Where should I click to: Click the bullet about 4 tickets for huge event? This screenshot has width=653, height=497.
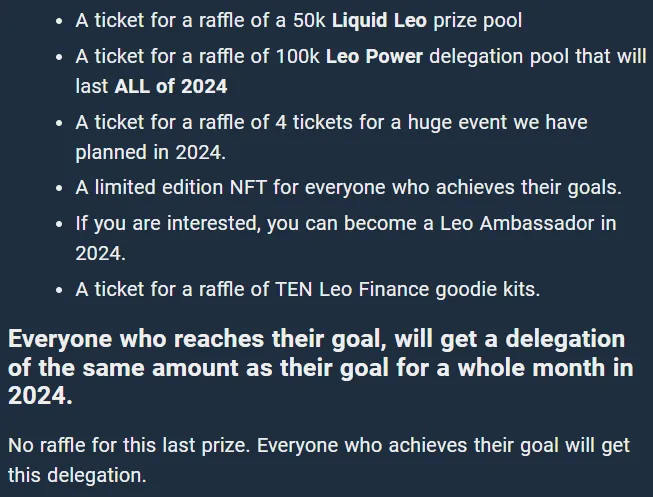331,137
